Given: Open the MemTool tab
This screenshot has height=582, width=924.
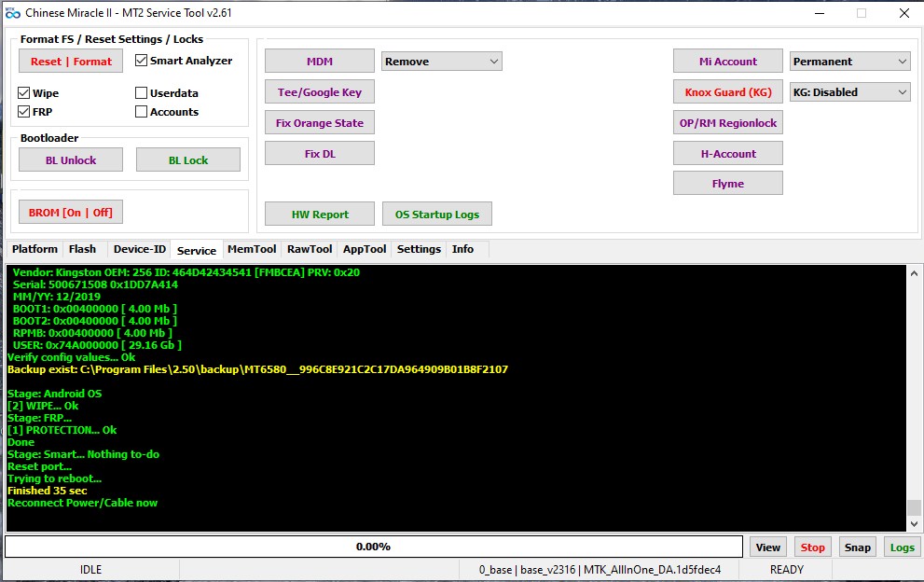Looking at the screenshot, I should point(252,249).
